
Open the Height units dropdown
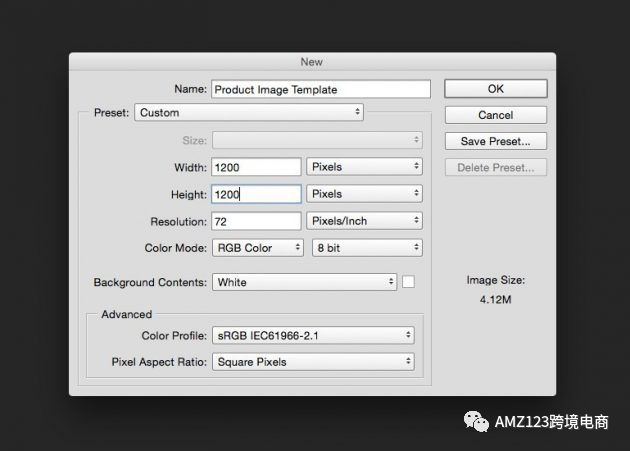pos(365,194)
